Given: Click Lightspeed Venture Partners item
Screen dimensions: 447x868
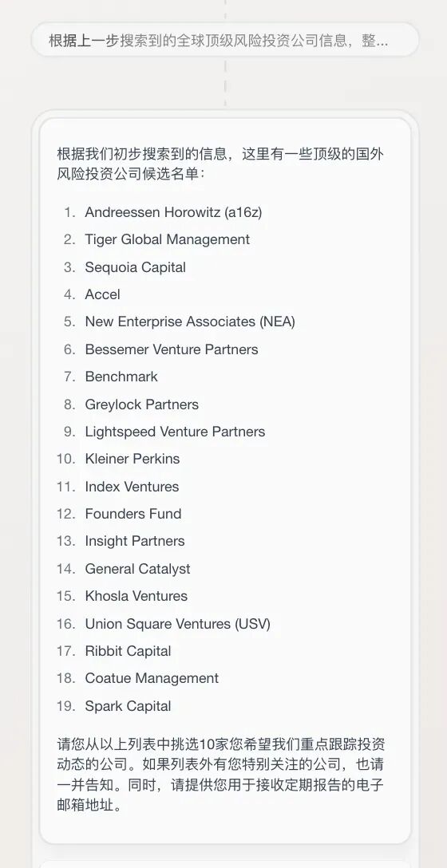Looking at the screenshot, I should click(x=175, y=432).
